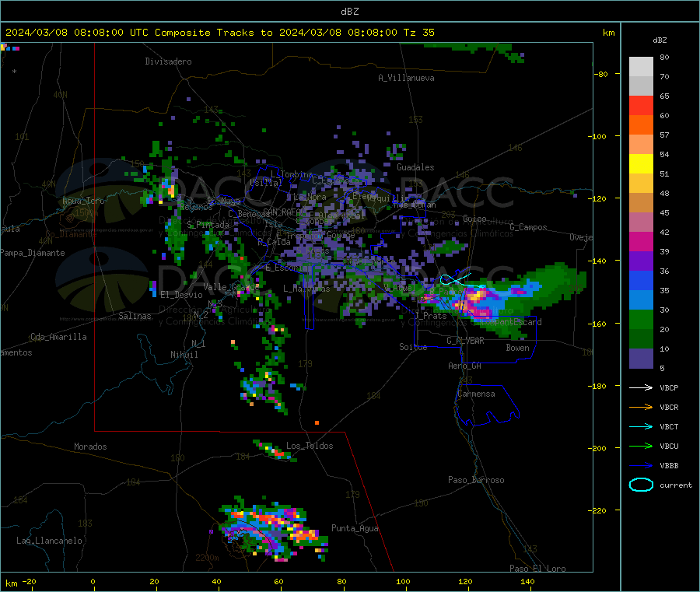Click the green VBCU arrow in legend
This screenshot has height=592, width=700.
641,446
